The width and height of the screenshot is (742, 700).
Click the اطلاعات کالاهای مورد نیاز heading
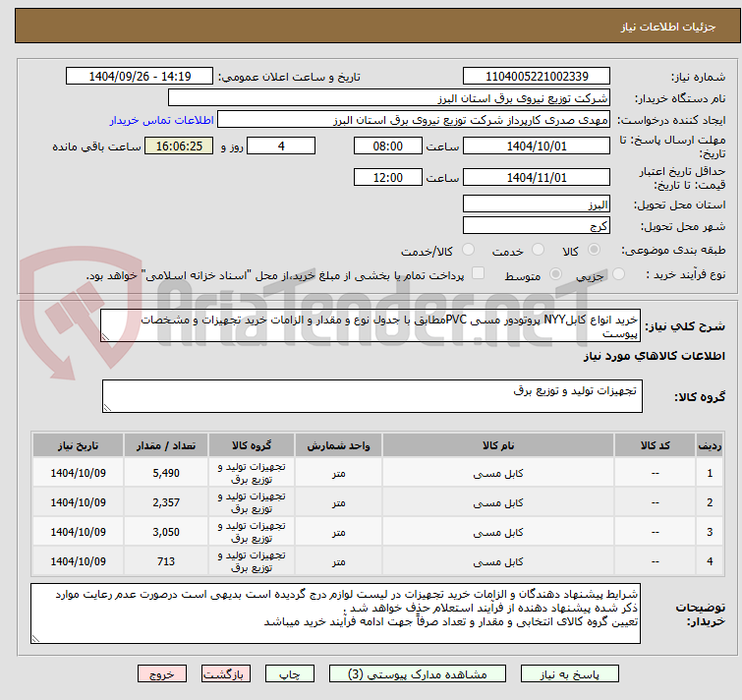(x=654, y=356)
